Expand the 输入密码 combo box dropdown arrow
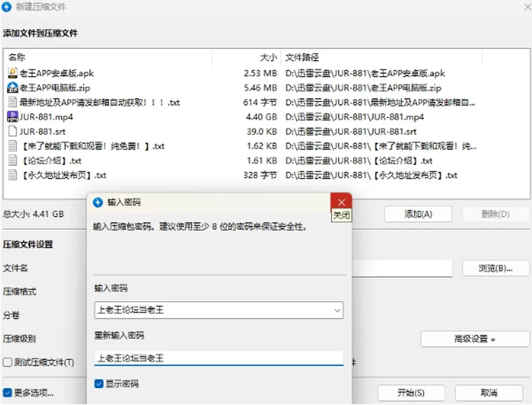Viewport: 532px width, 405px height. coord(337,310)
